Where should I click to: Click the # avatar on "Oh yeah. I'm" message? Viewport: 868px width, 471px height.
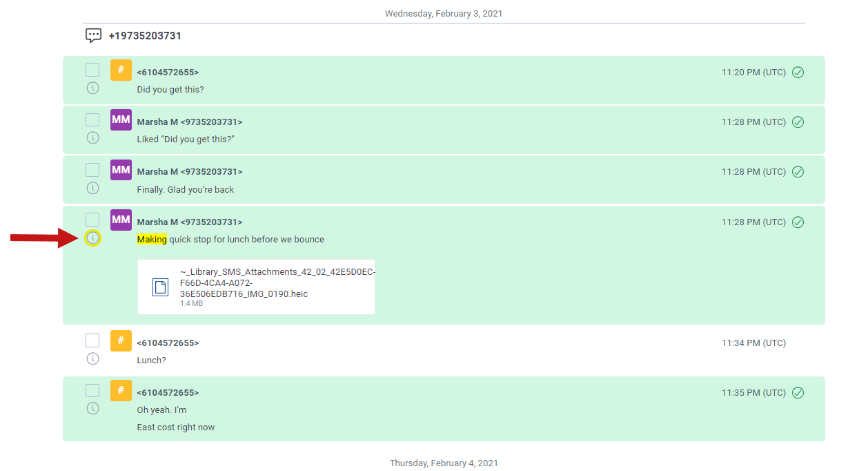coord(121,390)
